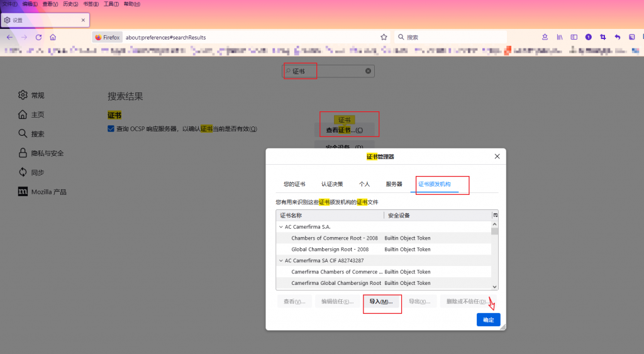Image resolution: width=644 pixels, height=354 pixels.
Task: Open the 历史 menu
Action: [70, 4]
